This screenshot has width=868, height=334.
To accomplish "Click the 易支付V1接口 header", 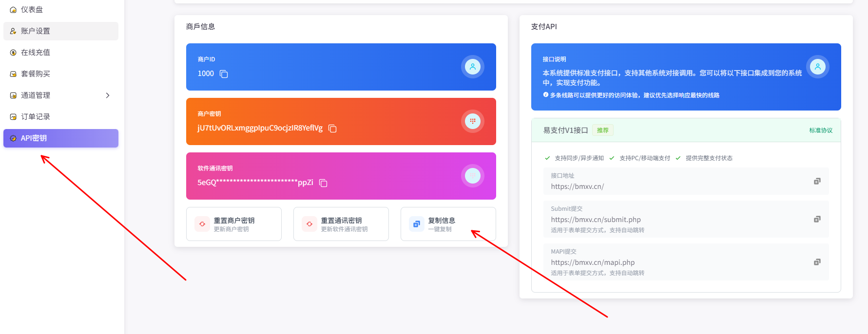I will point(566,130).
